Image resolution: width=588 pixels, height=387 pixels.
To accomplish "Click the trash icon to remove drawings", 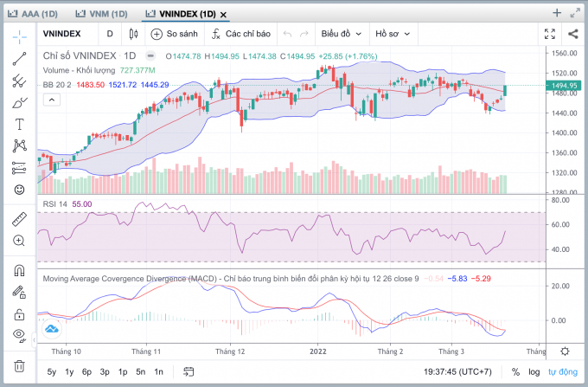I will pyautogui.click(x=19, y=366).
